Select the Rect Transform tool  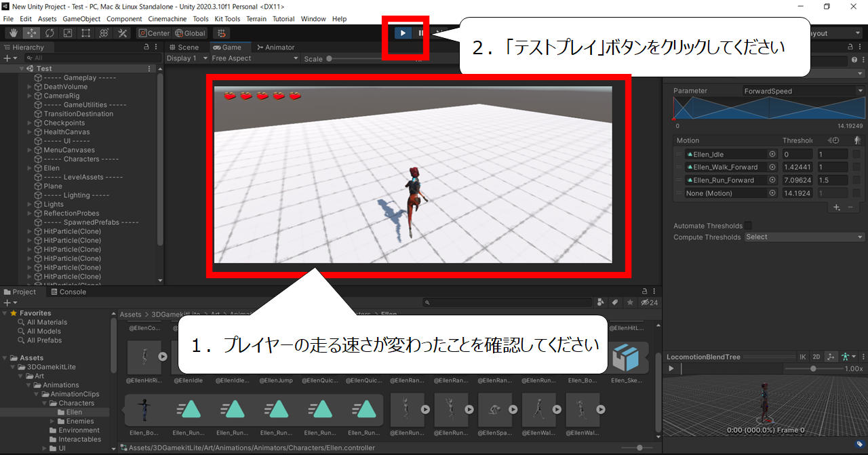click(x=86, y=33)
